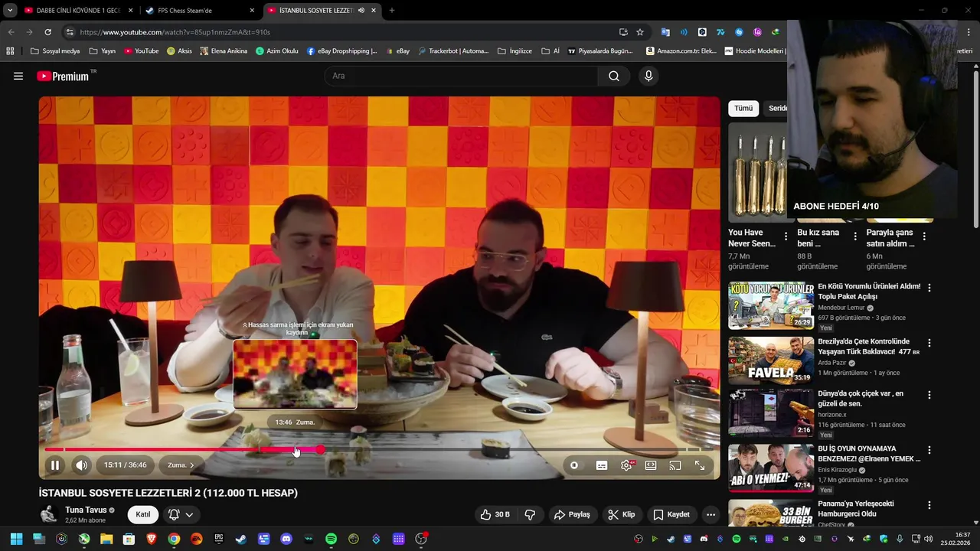Image resolution: width=980 pixels, height=551 pixels.
Task: Open Discord from the taskbar
Action: coord(286,539)
